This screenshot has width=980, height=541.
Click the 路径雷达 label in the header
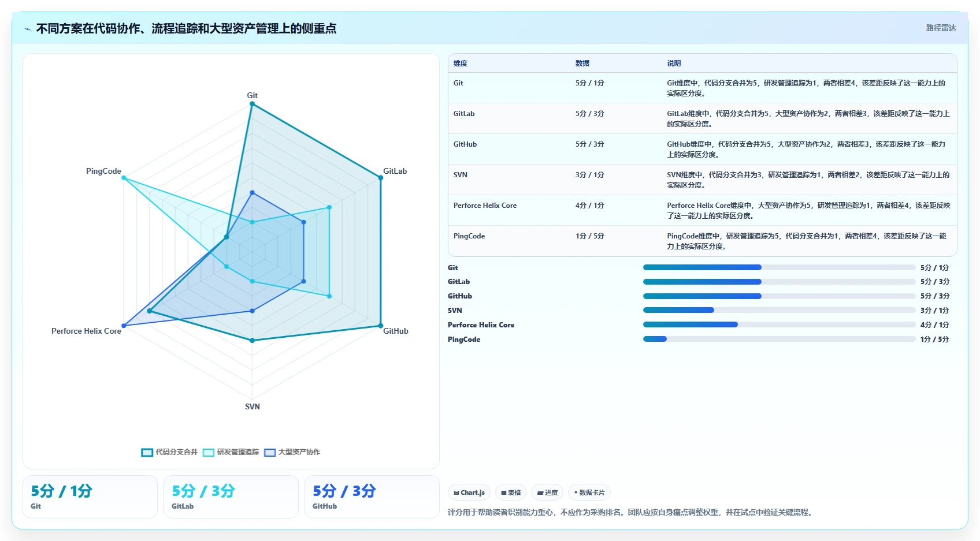(941, 28)
